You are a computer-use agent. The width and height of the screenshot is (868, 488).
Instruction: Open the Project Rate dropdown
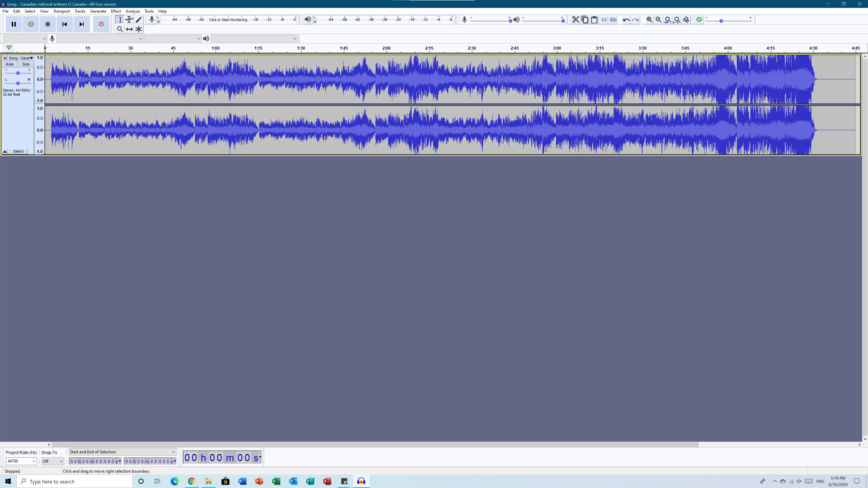point(21,461)
